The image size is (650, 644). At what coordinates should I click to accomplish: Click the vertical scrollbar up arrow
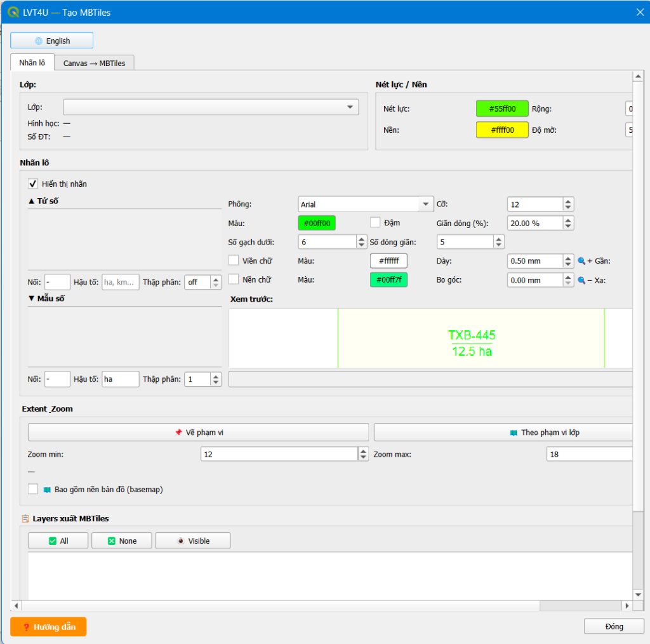tap(638, 76)
